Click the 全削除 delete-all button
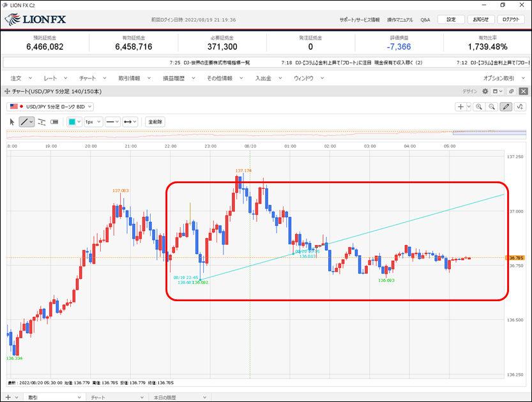 point(155,122)
